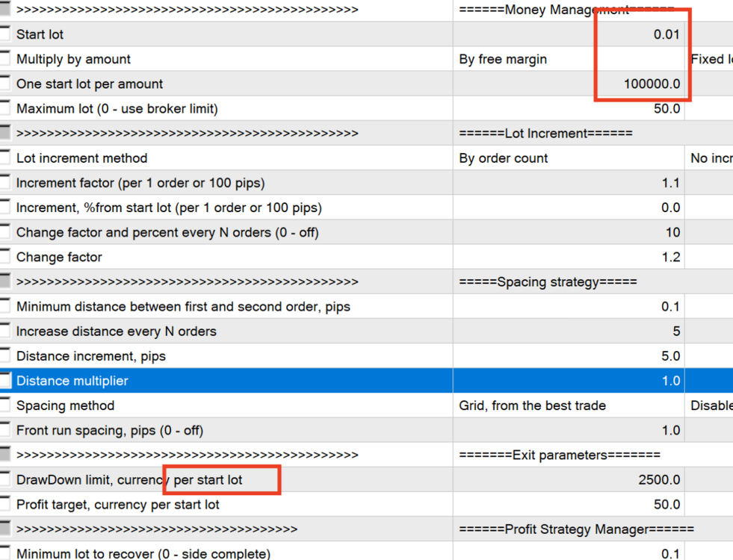Edit the One start lot per amount value 100000.0
Image resolution: width=733 pixels, height=560 pixels.
pyautogui.click(x=569, y=84)
